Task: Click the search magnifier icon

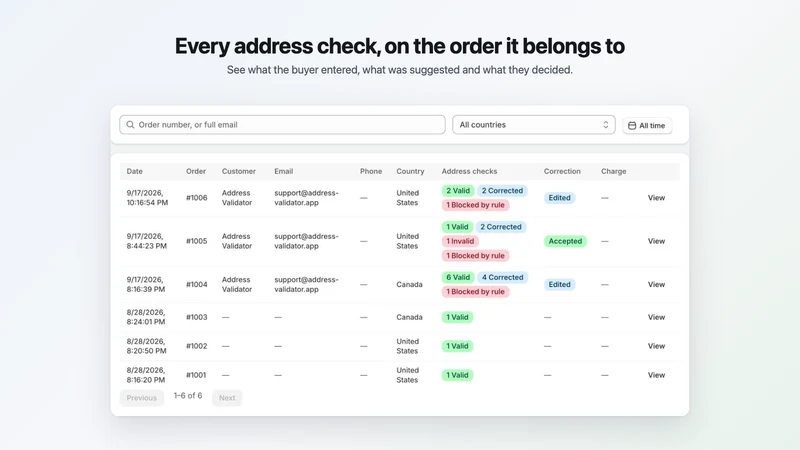Action: click(130, 124)
